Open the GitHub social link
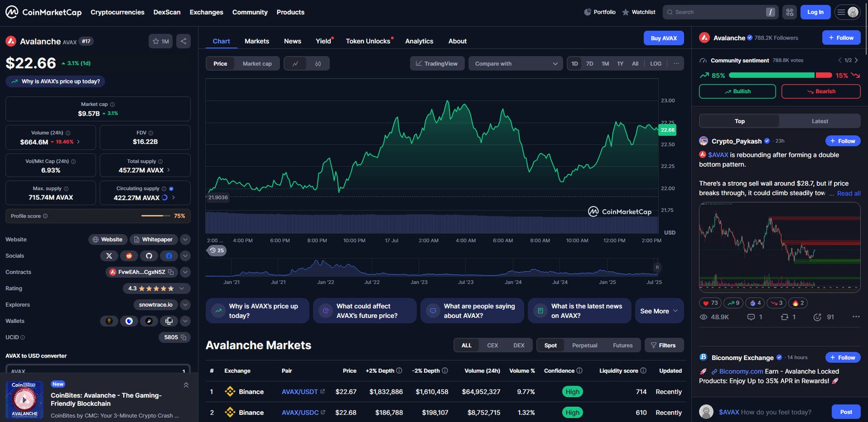The image size is (868, 422). point(149,255)
